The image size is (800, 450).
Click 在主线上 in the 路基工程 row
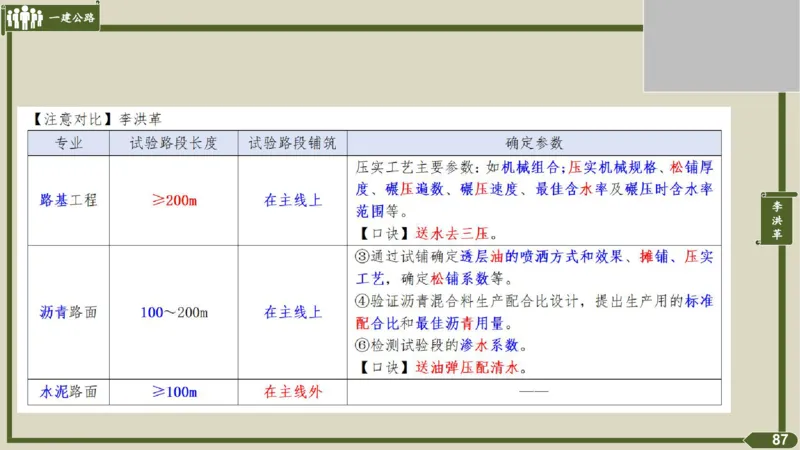click(293, 200)
